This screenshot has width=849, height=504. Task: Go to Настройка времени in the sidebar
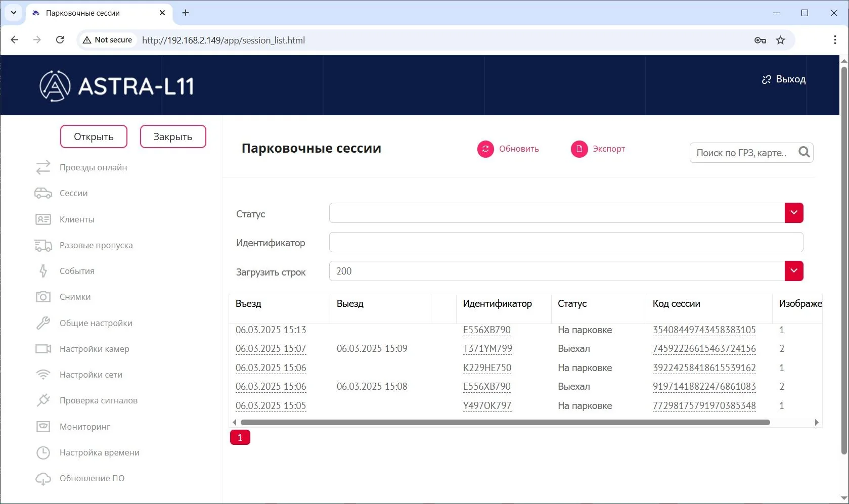99,452
